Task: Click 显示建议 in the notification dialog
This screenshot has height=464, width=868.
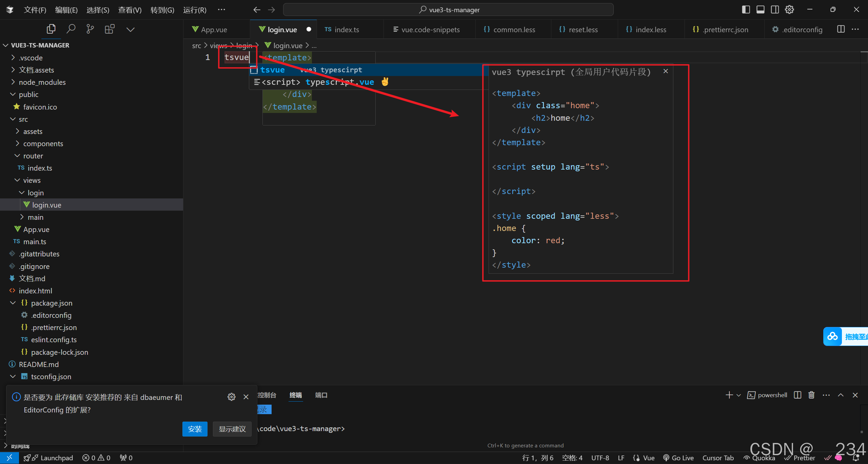Action: (232, 429)
